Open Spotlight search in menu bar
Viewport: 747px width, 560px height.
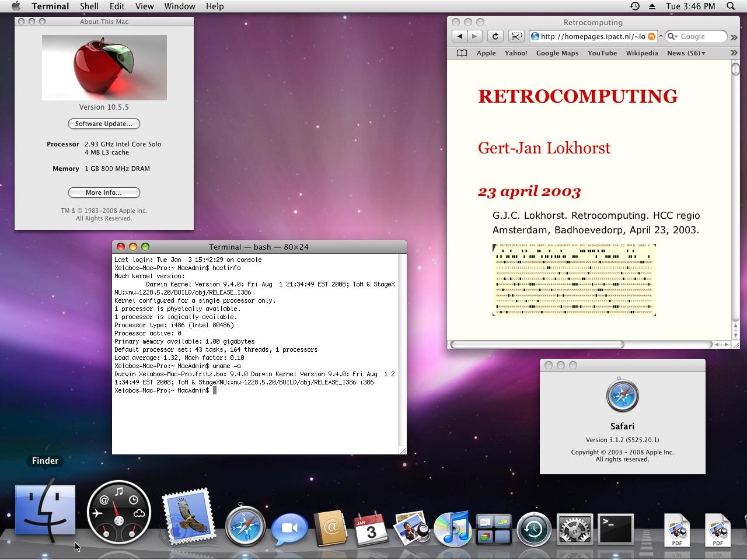(x=731, y=6)
